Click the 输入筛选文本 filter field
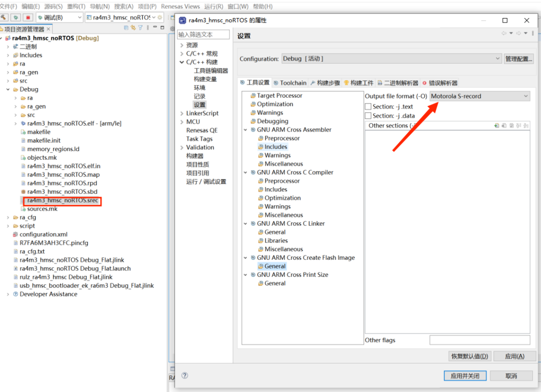Image resolution: width=541 pixels, height=392 pixels. 203,35
